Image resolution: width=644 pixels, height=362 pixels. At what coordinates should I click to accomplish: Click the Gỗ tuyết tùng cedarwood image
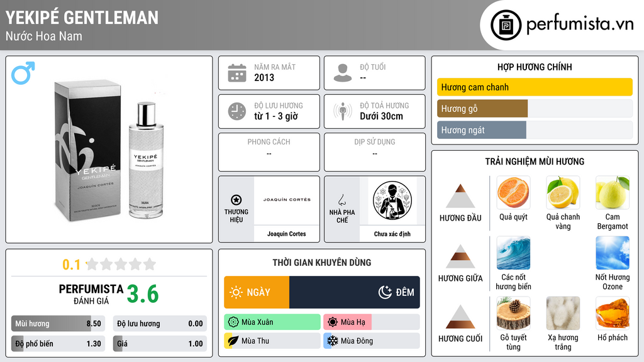(513, 313)
